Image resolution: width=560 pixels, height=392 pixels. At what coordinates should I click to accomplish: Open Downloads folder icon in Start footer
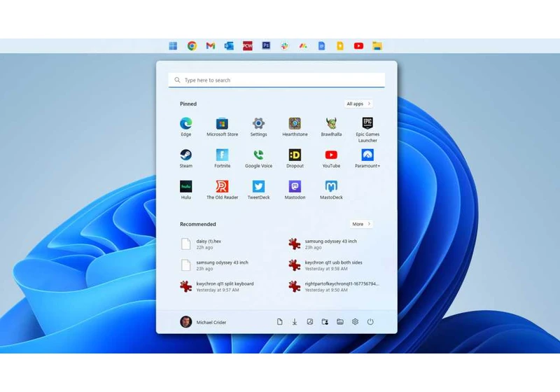295,322
